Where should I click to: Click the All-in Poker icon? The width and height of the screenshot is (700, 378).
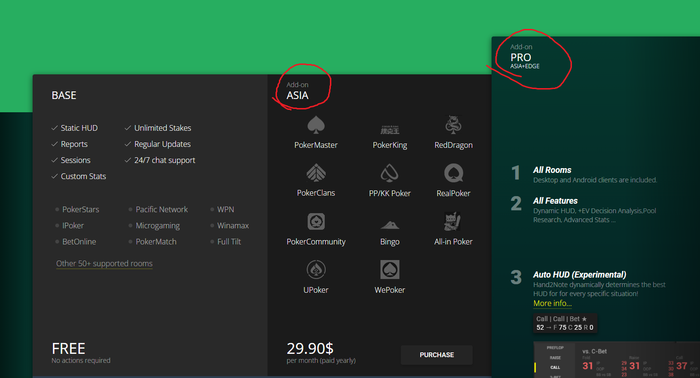[453, 221]
